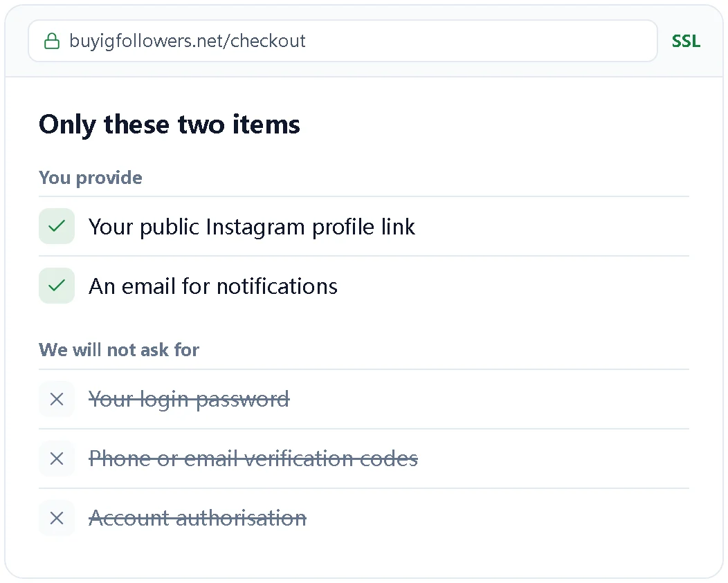Click the word 'password' in the crossed-out item
Viewport: 728px width, 583px height.
tap(243, 400)
